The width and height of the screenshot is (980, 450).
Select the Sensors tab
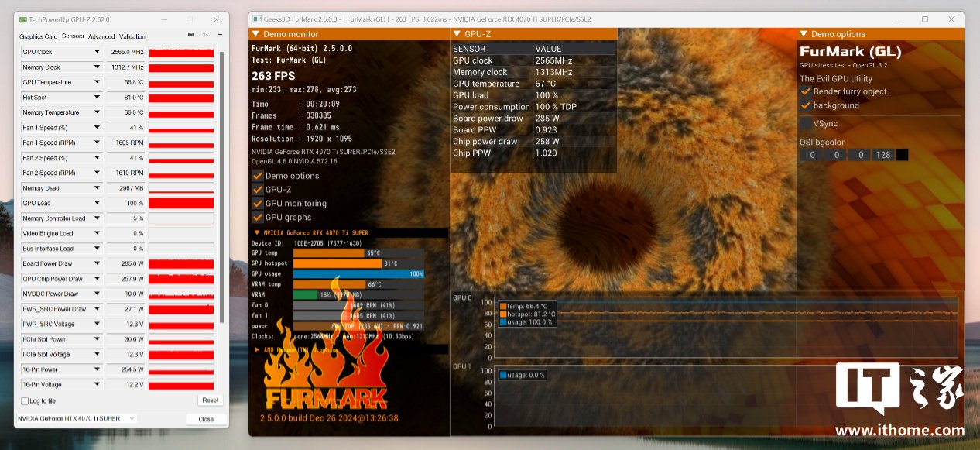pyautogui.click(x=73, y=36)
